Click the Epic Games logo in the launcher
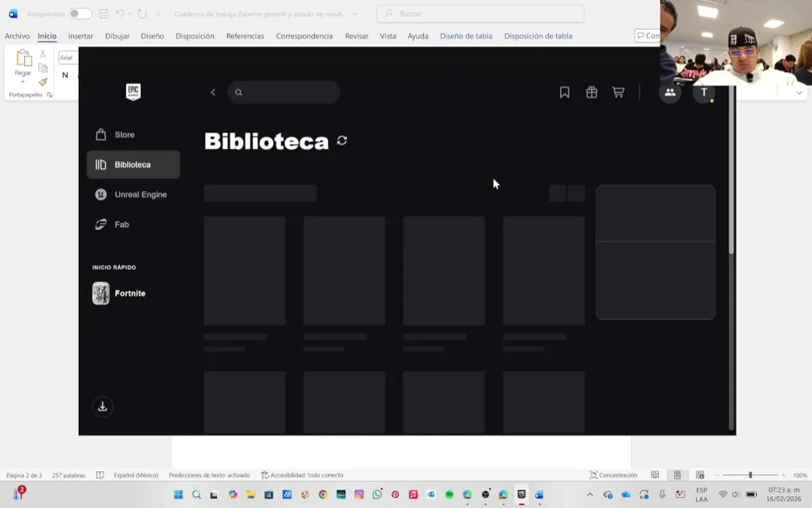Image resolution: width=812 pixels, height=508 pixels. pos(133,92)
